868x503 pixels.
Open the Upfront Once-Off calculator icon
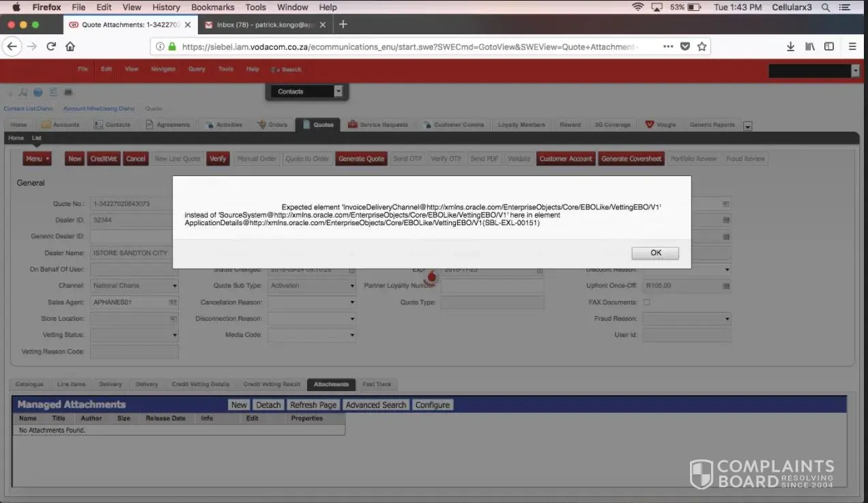(x=726, y=286)
